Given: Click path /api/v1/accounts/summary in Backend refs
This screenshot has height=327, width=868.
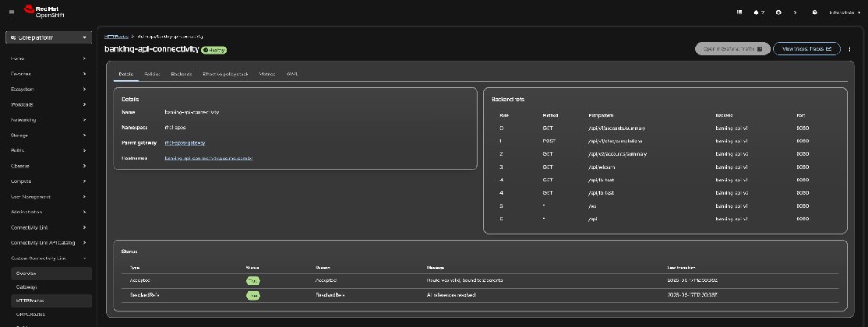Looking at the screenshot, I should coord(617,128).
